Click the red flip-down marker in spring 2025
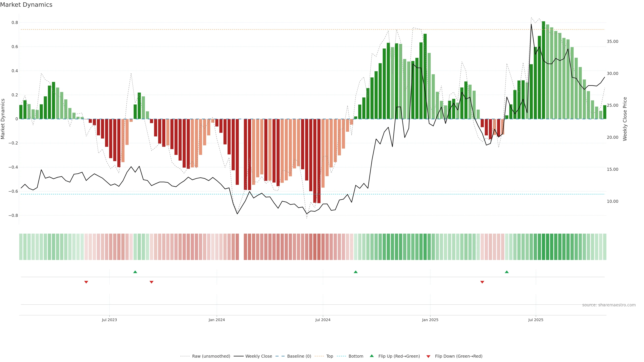The image size is (644, 362). coord(482,282)
